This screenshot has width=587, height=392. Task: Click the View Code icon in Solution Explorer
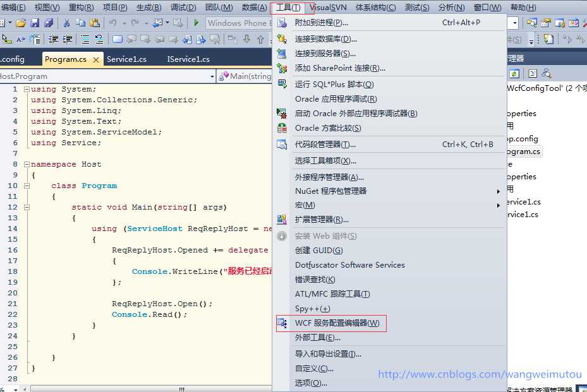point(532,74)
